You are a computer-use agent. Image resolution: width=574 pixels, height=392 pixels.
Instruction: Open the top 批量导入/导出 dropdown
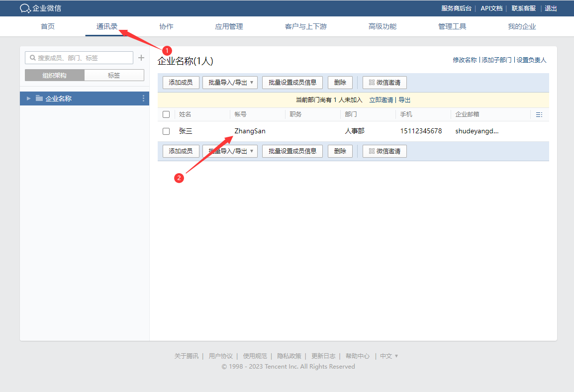click(x=230, y=83)
